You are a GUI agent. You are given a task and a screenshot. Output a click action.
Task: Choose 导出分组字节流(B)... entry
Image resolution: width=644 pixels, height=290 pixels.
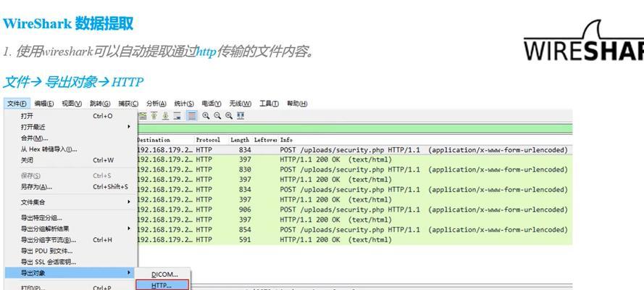coord(71,240)
